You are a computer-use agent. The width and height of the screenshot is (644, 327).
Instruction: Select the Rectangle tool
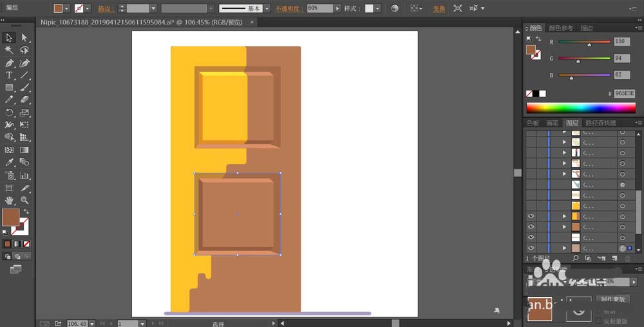[x=8, y=88]
